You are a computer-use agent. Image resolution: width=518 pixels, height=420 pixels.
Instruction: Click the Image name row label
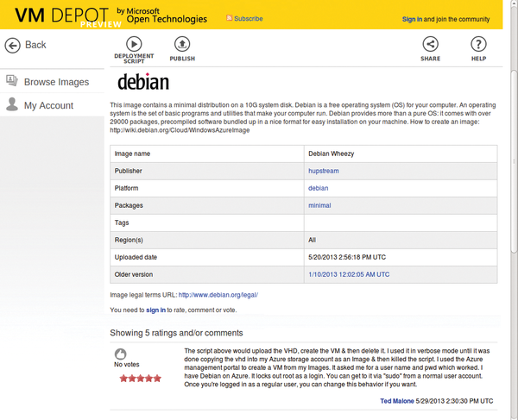132,154
